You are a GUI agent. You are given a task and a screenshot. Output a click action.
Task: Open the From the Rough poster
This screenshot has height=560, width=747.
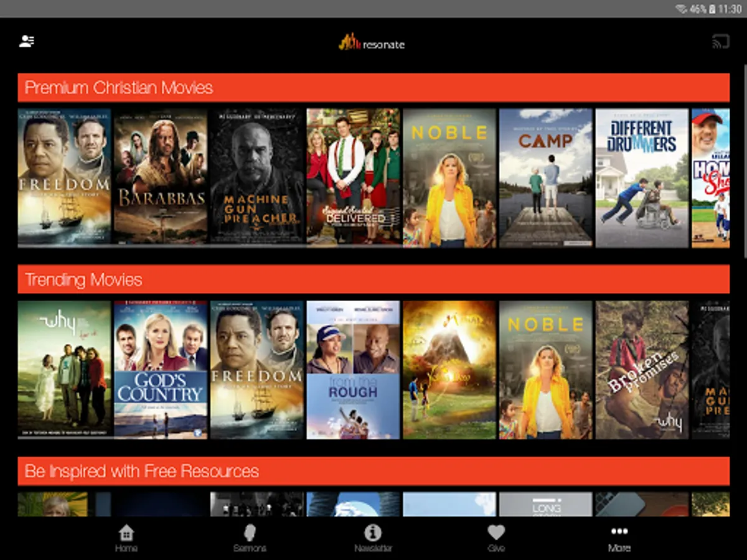click(354, 370)
